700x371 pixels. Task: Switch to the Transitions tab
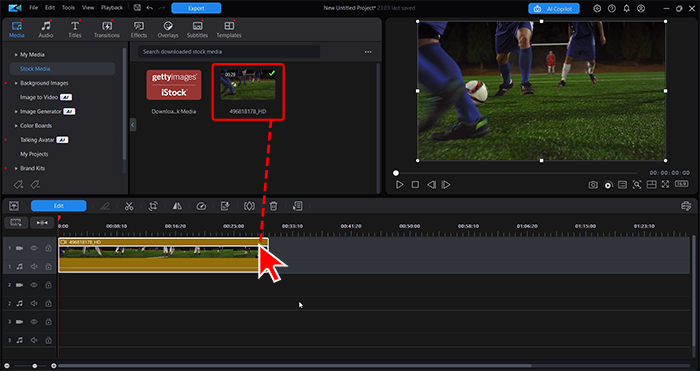point(107,29)
